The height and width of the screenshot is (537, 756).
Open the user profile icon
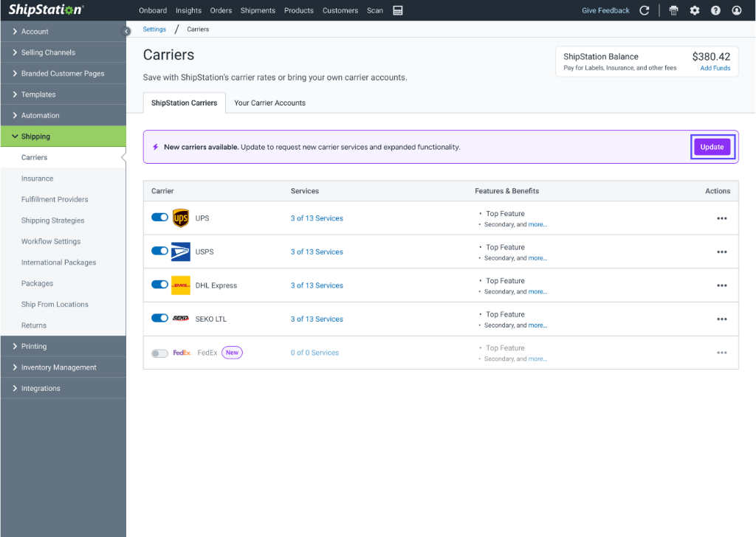click(x=736, y=10)
